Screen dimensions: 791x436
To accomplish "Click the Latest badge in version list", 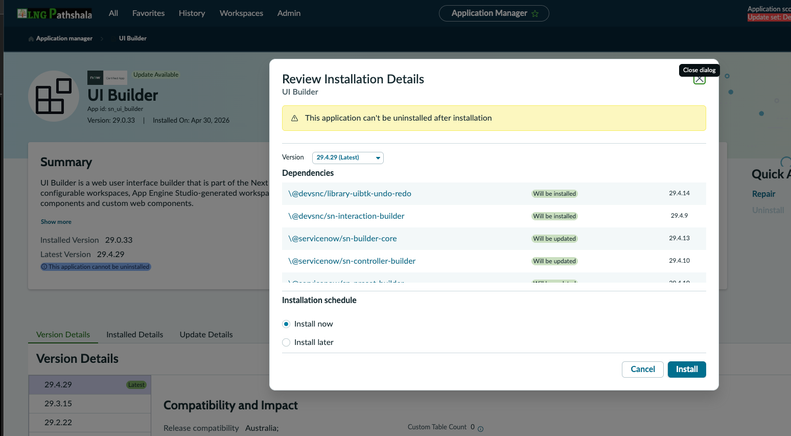I will 136,385.
